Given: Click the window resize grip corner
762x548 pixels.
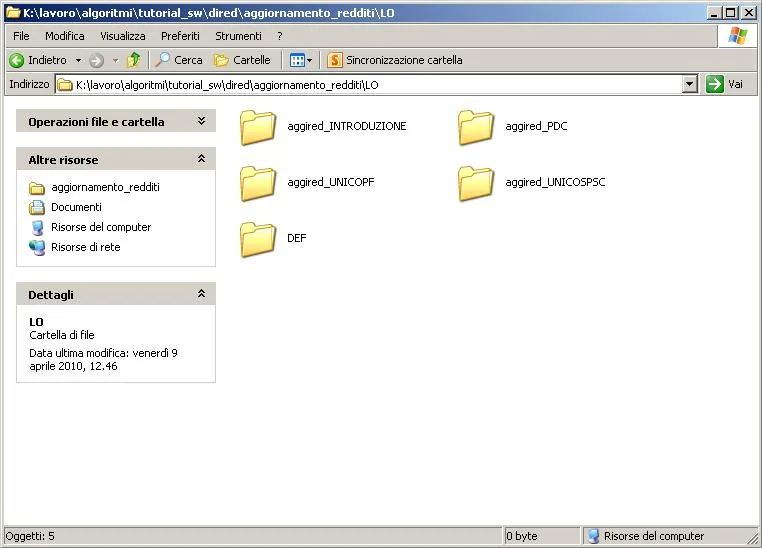Looking at the screenshot, I should 754,538.
